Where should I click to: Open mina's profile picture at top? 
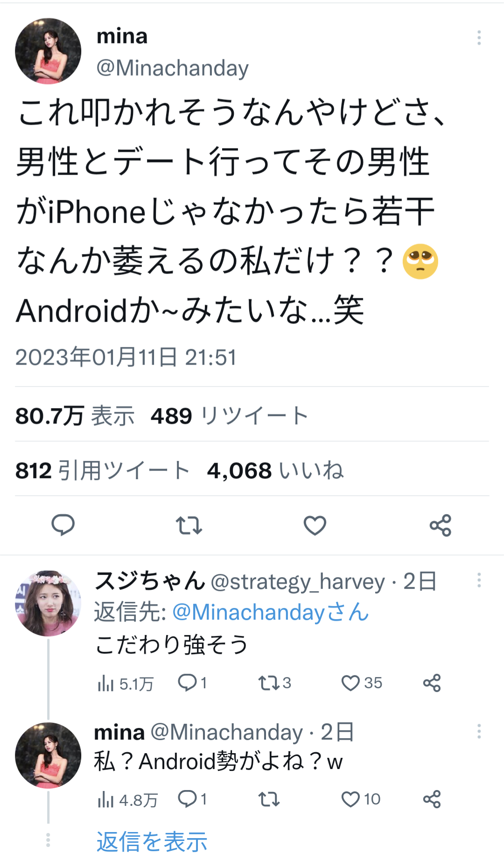[x=48, y=51]
